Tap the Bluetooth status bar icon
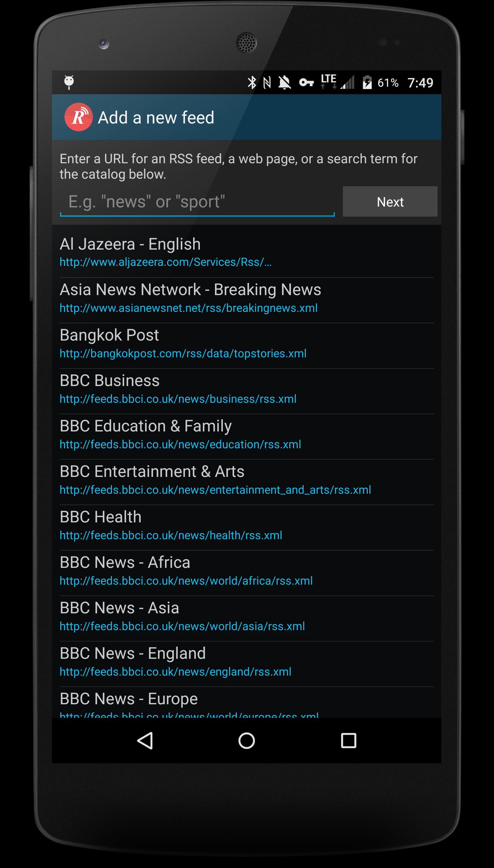The image size is (494, 868). point(252,83)
